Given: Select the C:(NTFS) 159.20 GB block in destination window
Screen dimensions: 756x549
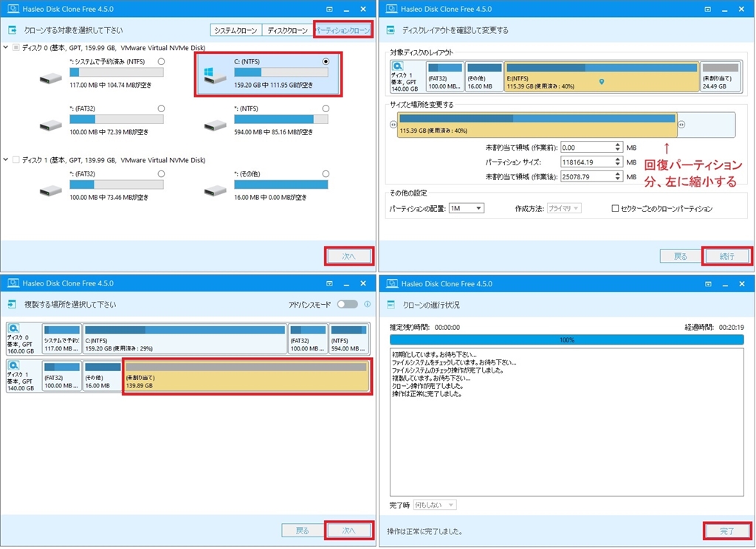Looking at the screenshot, I should (185, 339).
